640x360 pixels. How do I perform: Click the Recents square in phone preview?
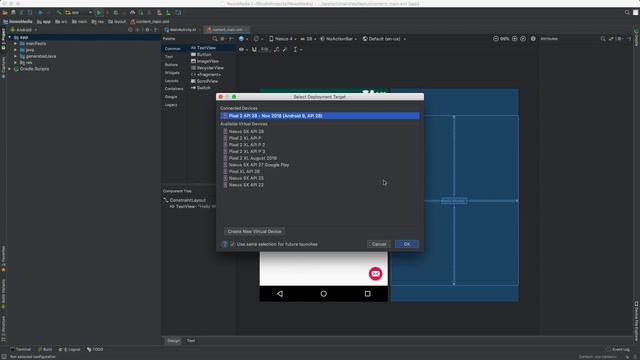367,293
